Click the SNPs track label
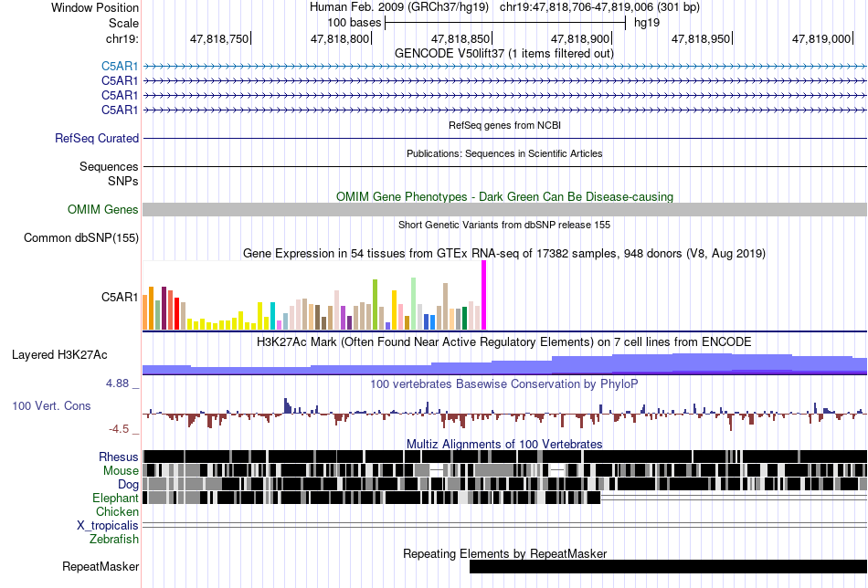Viewport: 868px width, 588px height. 123,181
